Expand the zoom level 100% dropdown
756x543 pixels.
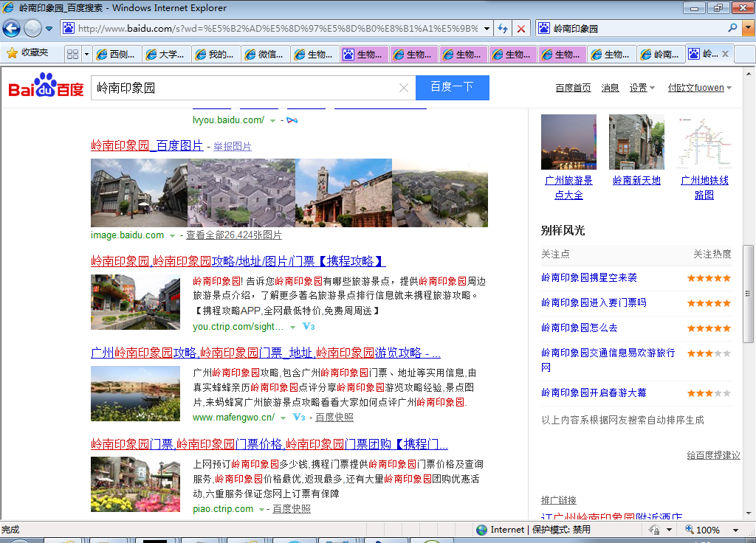pyautogui.click(x=735, y=530)
